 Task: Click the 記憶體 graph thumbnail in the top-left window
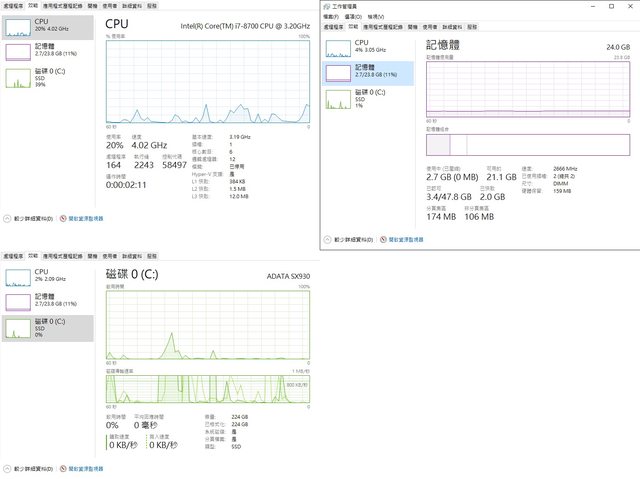point(19,51)
